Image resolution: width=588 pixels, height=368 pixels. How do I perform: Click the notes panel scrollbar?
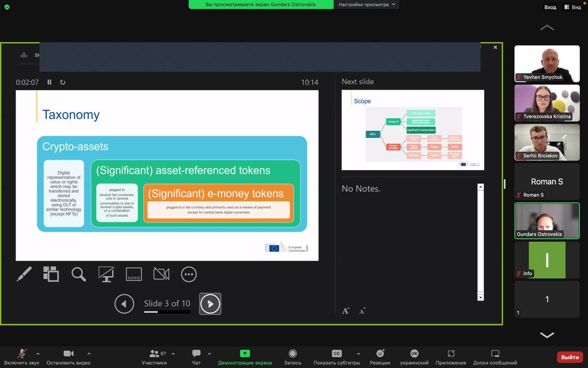point(481,241)
